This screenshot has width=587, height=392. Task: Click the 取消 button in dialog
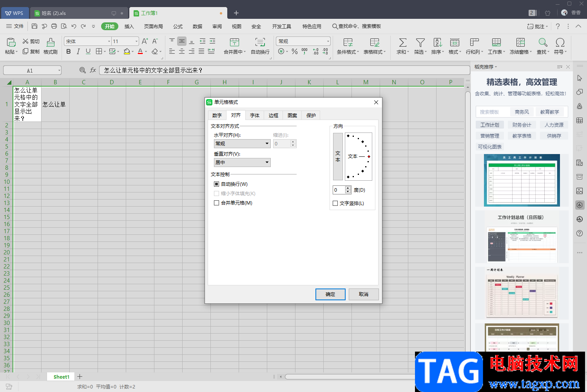364,294
